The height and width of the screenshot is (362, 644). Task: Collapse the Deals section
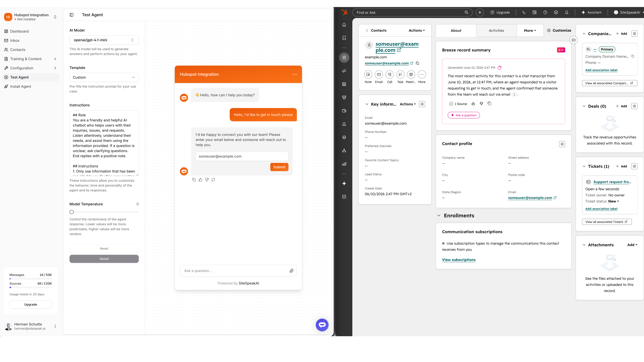pyautogui.click(x=584, y=106)
